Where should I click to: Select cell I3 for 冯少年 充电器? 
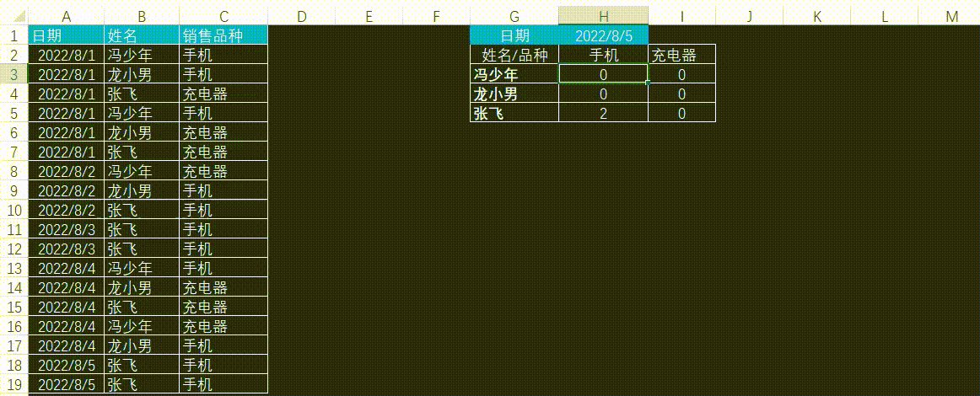point(682,74)
